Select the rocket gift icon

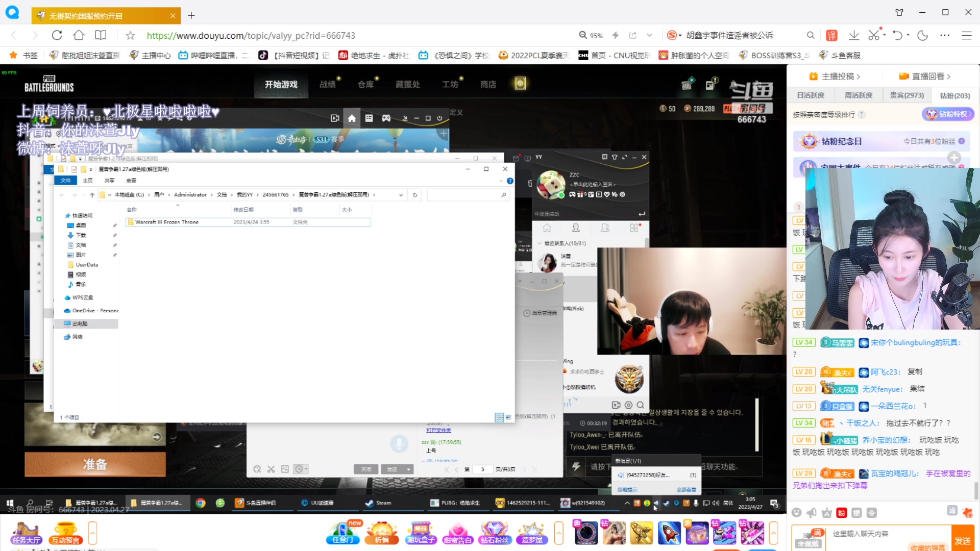(x=669, y=533)
